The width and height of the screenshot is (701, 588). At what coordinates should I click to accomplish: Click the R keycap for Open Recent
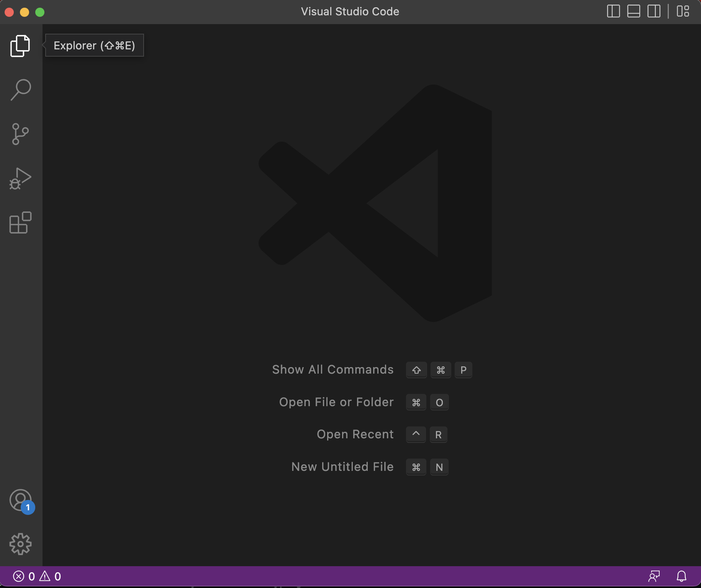(439, 435)
